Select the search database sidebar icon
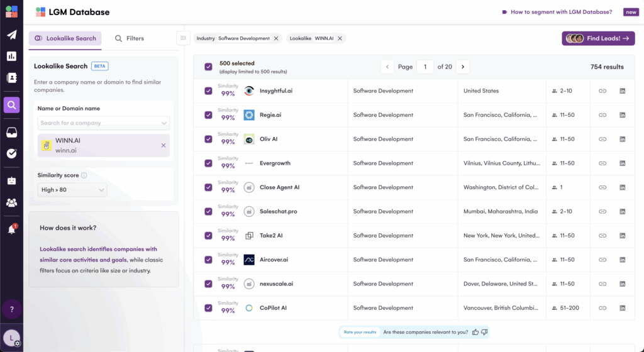The width and height of the screenshot is (644, 352). 11,105
